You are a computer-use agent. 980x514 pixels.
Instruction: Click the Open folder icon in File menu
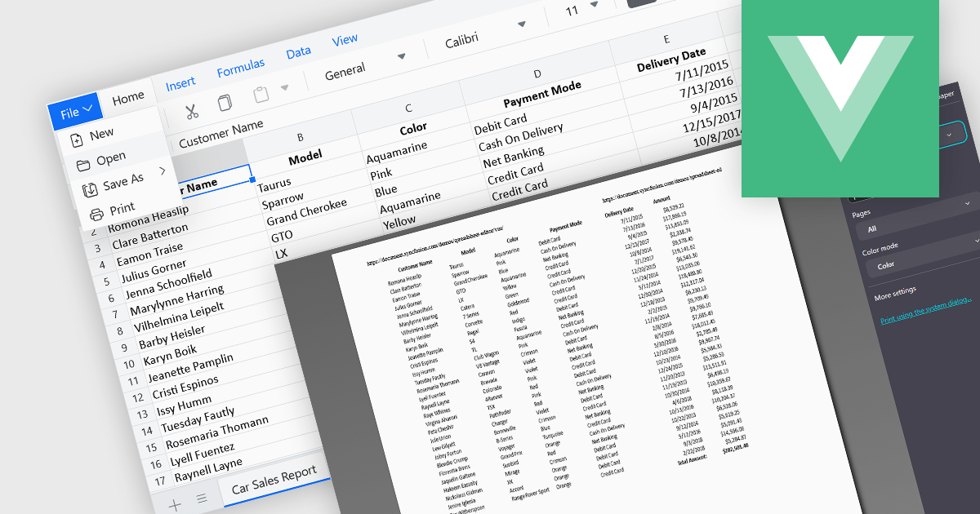click(82, 165)
